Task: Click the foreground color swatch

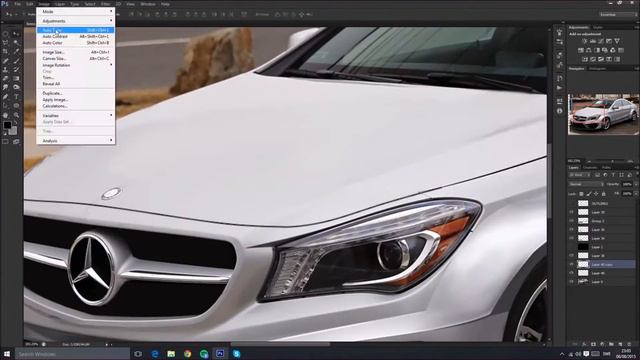Action: (7, 125)
